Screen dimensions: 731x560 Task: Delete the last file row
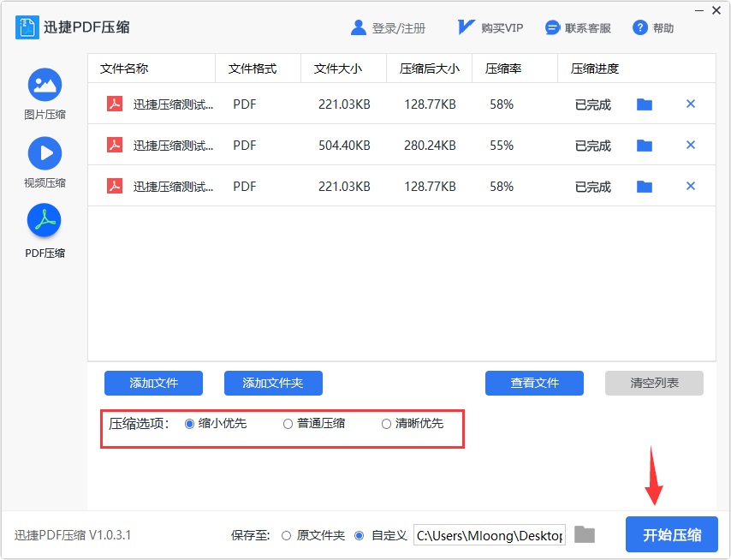pyautogui.click(x=691, y=186)
